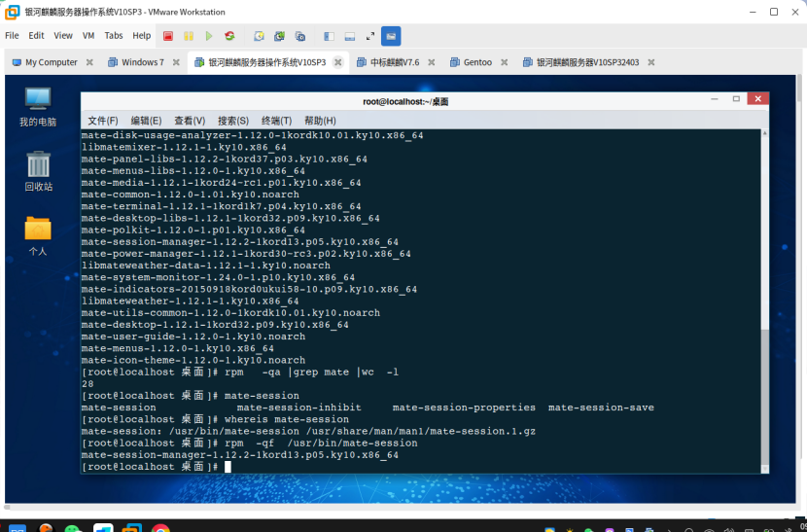The image size is (807, 532).
Task: Select the 回收站 trash desktop icon
Action: [x=38, y=171]
